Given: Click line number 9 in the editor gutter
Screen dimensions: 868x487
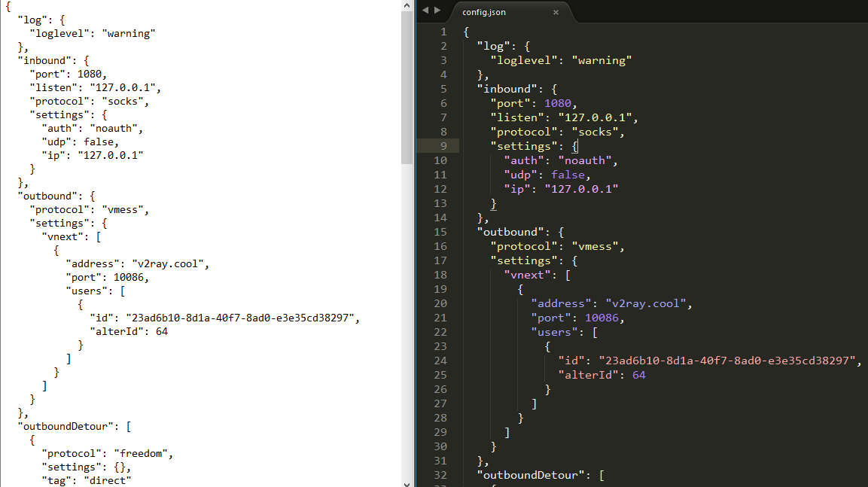Looking at the screenshot, I should coord(443,146).
